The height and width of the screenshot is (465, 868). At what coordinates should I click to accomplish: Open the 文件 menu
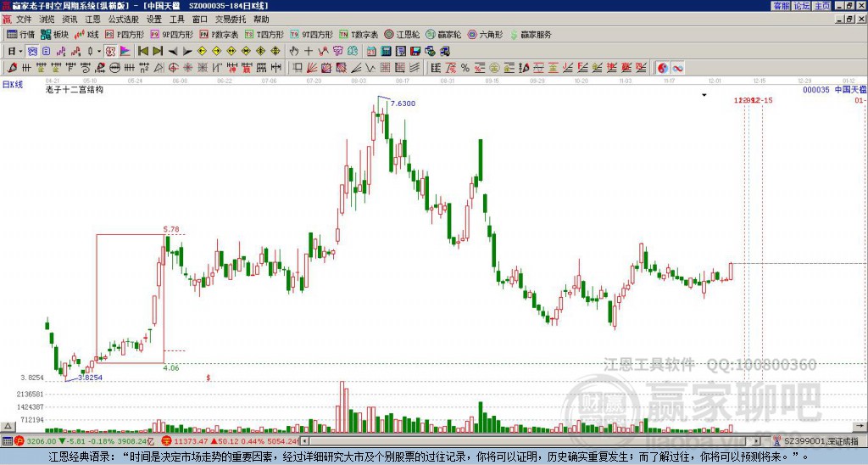pyautogui.click(x=24, y=20)
